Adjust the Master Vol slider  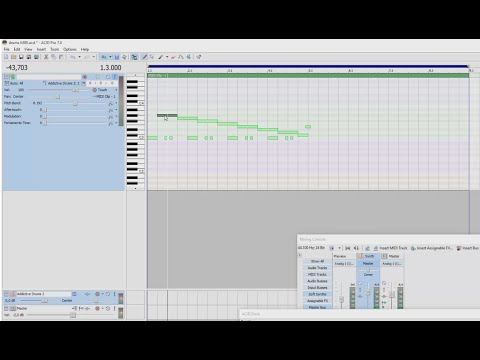click(73, 315)
